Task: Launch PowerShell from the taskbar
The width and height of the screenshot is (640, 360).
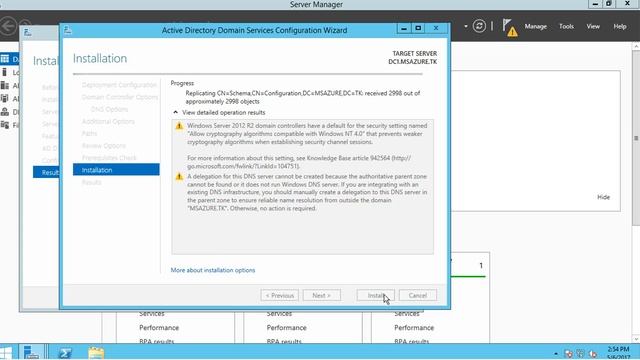Action: (64, 353)
